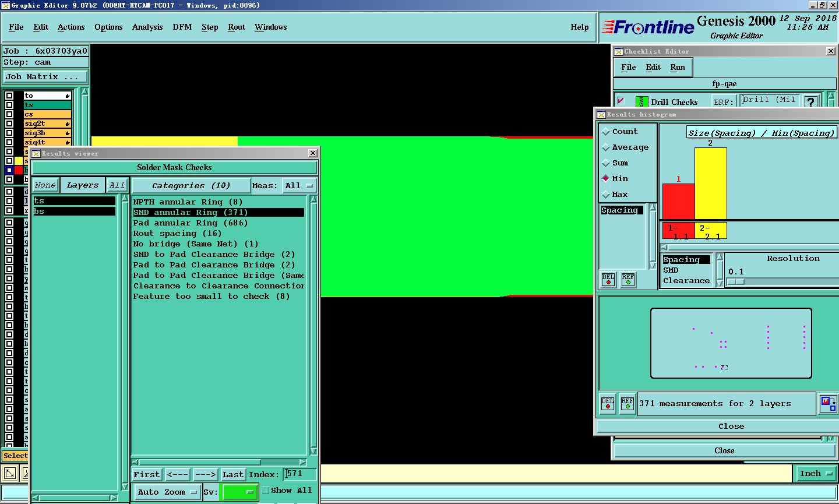The height and width of the screenshot is (504, 839).
Task: Toggle display box for layer 'to'
Action: click(9, 96)
